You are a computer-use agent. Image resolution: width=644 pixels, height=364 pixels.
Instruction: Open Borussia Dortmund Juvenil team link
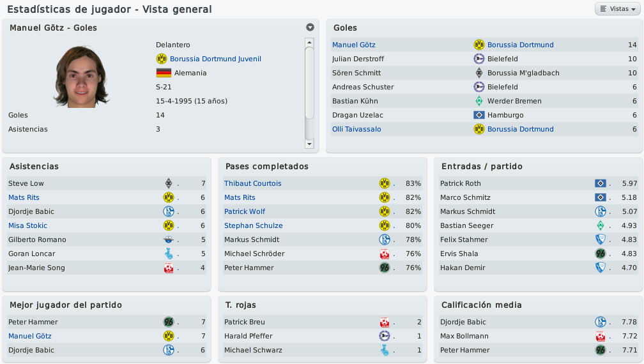[x=216, y=59]
